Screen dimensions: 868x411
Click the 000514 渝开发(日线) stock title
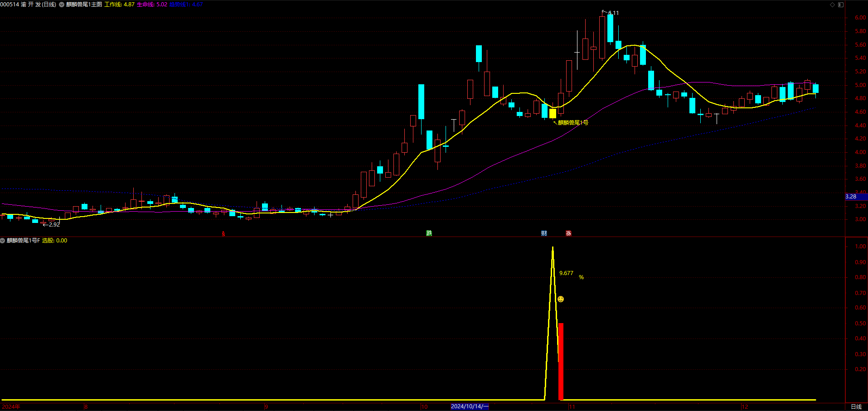point(28,5)
